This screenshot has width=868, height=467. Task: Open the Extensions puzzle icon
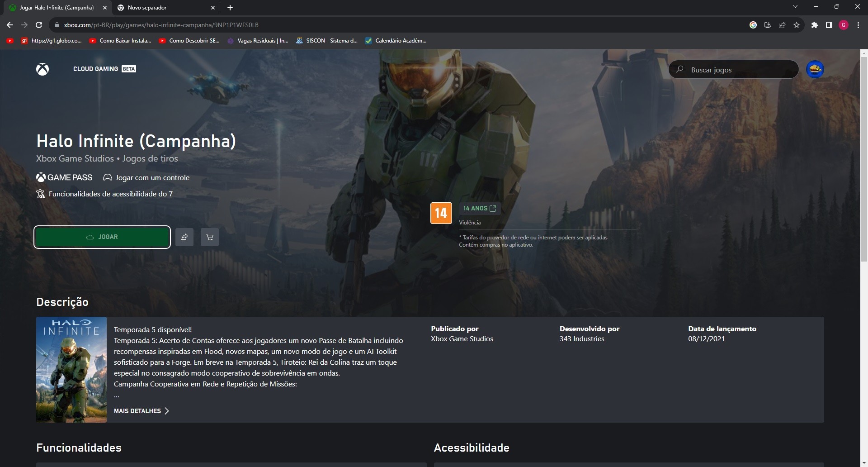[x=815, y=25]
